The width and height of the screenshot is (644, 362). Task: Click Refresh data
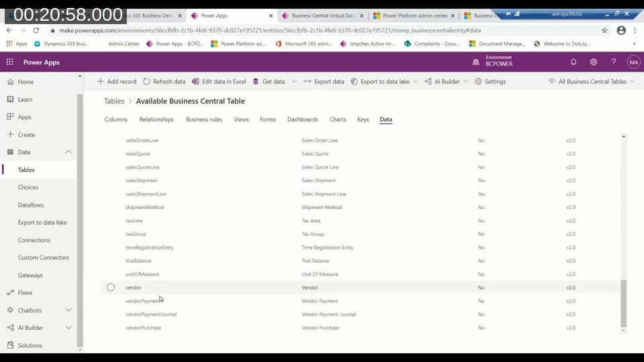tap(164, 82)
